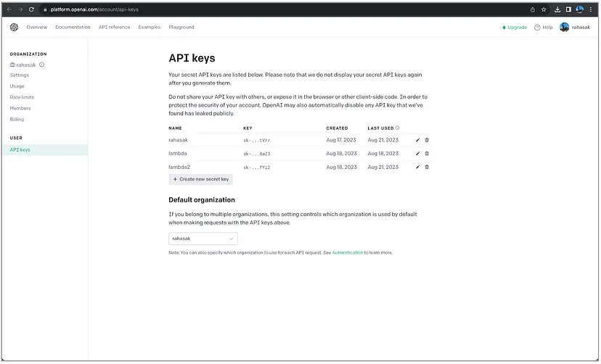Click the rahasak organization name in sidebar
601x364 pixels.
(x=25, y=65)
